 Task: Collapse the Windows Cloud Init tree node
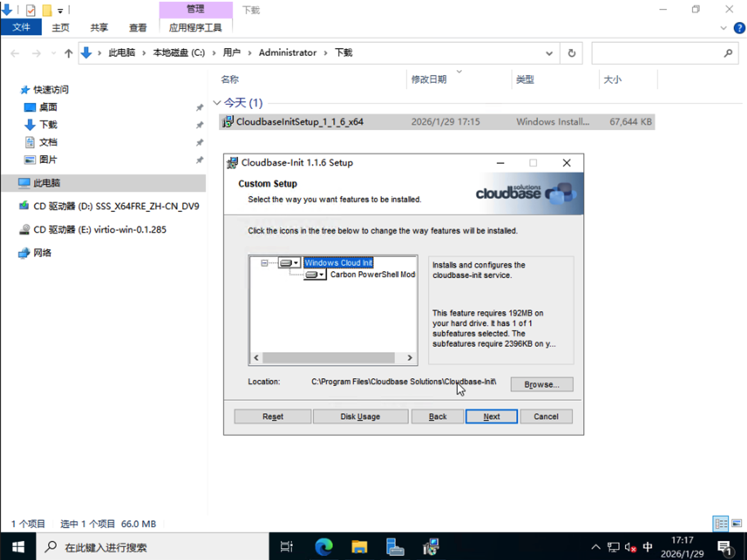point(264,263)
